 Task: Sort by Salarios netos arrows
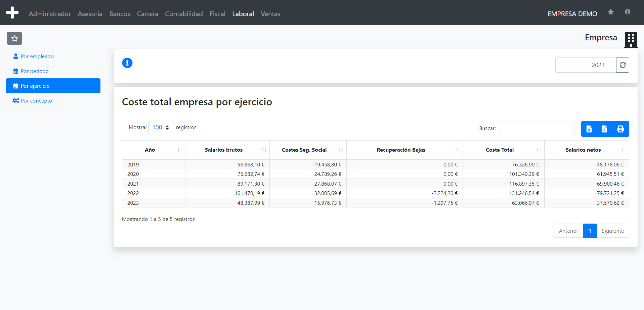click(624, 150)
